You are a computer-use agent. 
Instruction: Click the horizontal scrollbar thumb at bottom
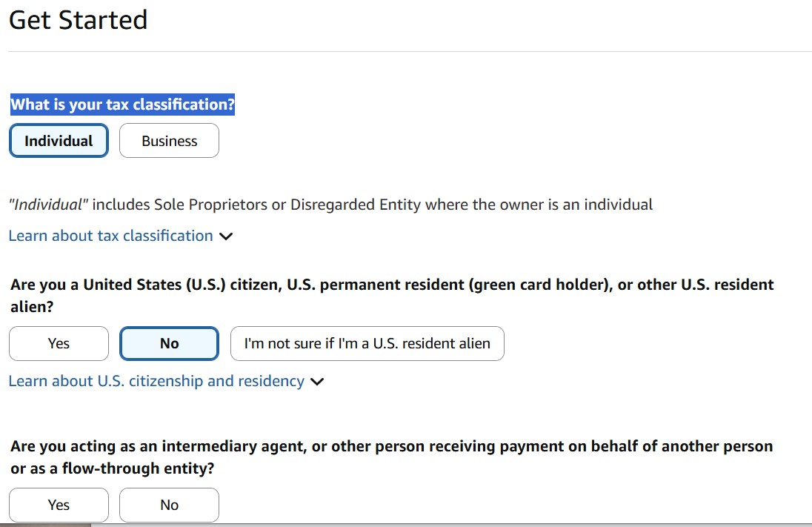click(44, 525)
